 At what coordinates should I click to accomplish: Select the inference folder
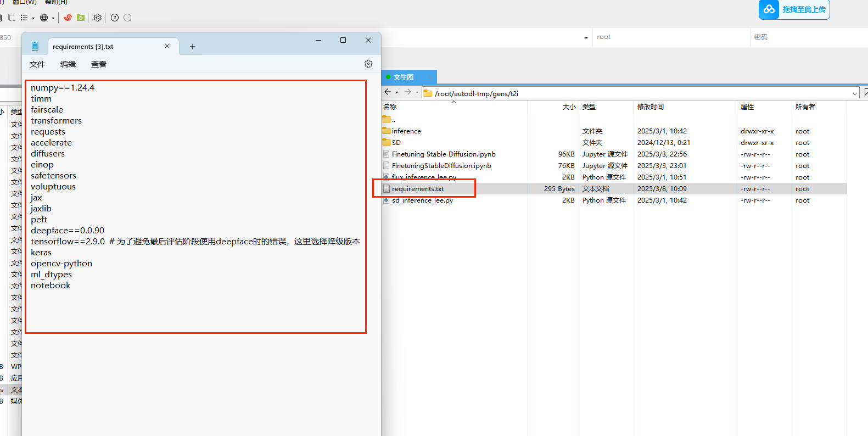point(406,131)
